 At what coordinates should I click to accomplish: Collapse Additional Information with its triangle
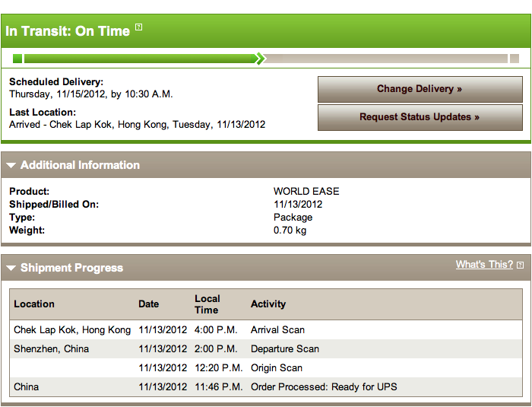pyautogui.click(x=11, y=165)
